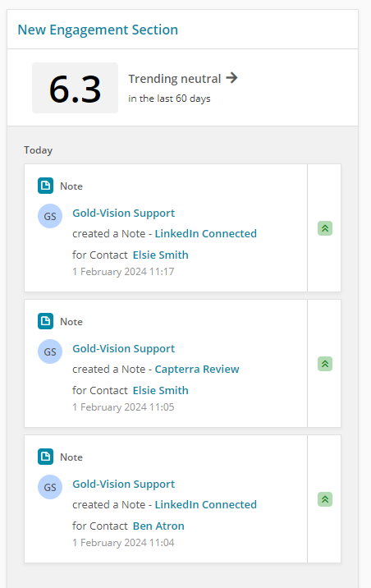Image resolution: width=371 pixels, height=588 pixels.
Task: Open Gold-Vision Support link in the 11:04 note
Action: click(x=123, y=485)
